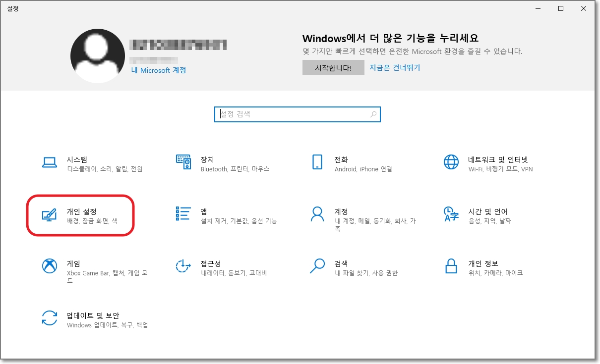Select the 검색 category title
The width and height of the screenshot is (600, 364).
coord(341,263)
